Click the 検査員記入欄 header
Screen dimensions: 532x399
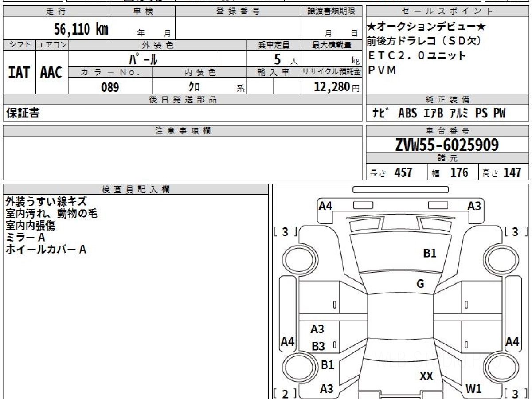tap(136, 189)
